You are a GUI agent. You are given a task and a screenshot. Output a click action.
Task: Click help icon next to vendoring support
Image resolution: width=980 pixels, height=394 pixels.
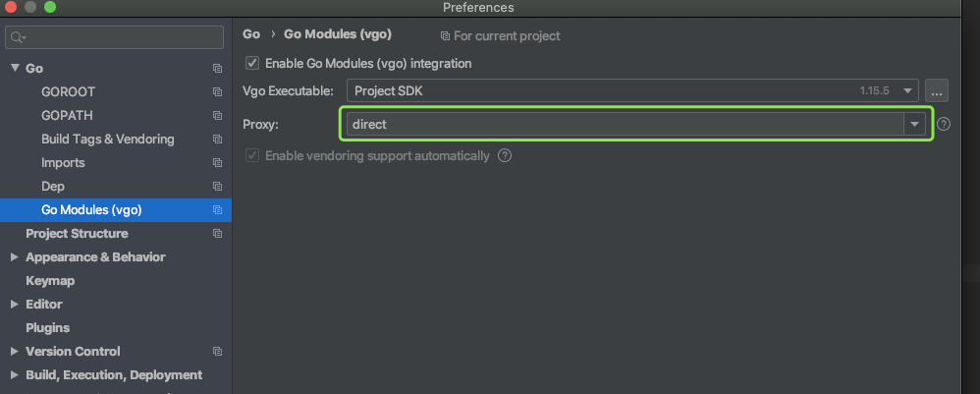[505, 155]
